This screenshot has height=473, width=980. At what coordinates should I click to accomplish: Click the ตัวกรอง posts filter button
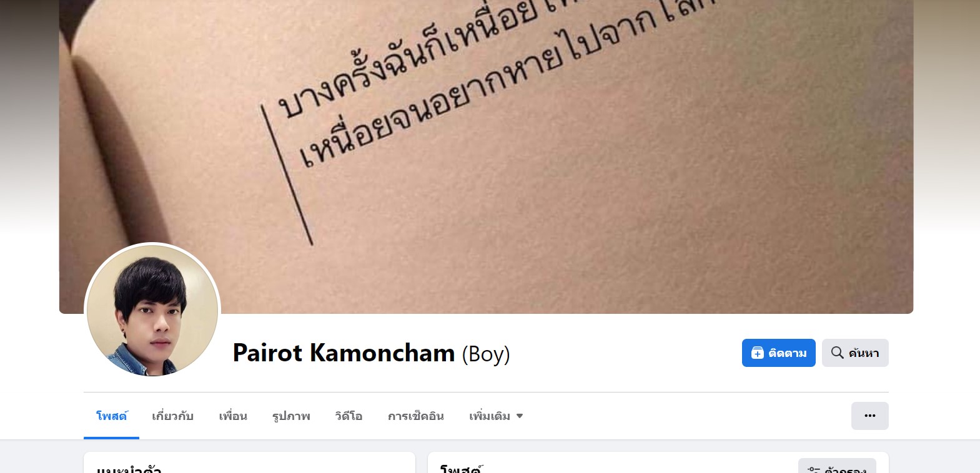point(837,468)
